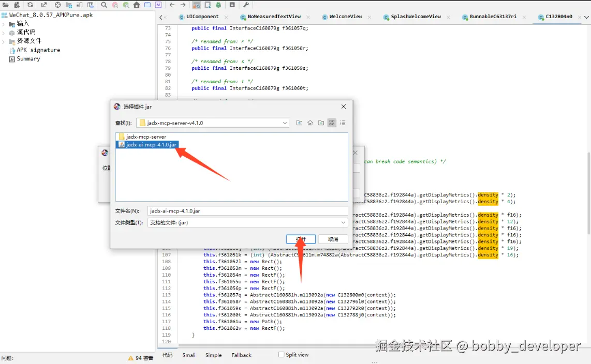Click the 打开 (Open) button in dialog

(301, 239)
